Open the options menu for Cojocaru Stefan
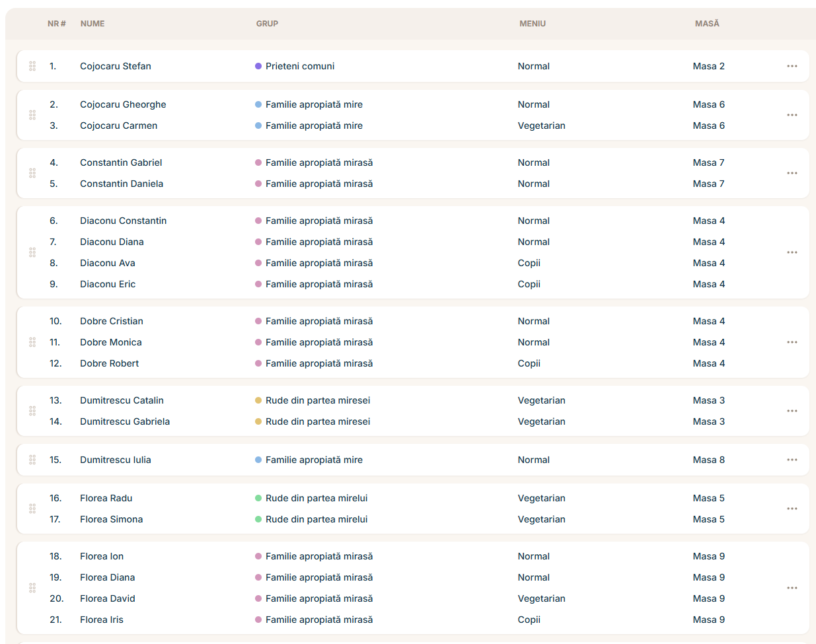The height and width of the screenshot is (644, 816). point(792,66)
